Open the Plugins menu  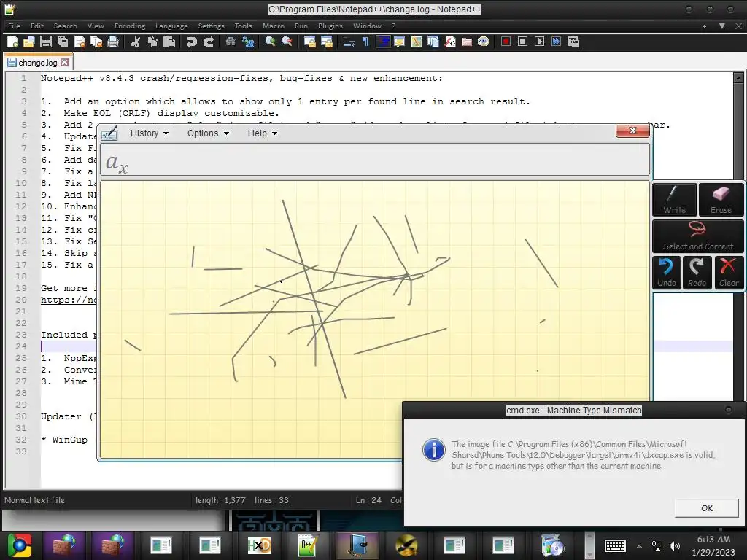(330, 26)
